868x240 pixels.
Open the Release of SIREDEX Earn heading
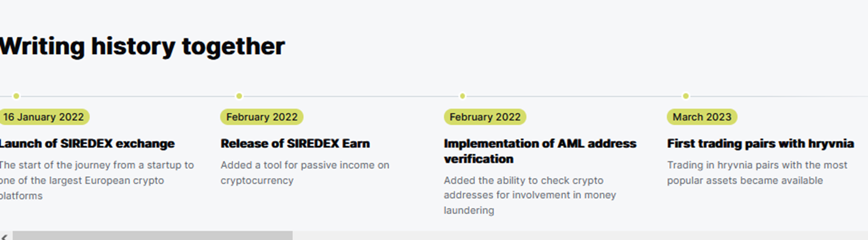[x=295, y=143]
